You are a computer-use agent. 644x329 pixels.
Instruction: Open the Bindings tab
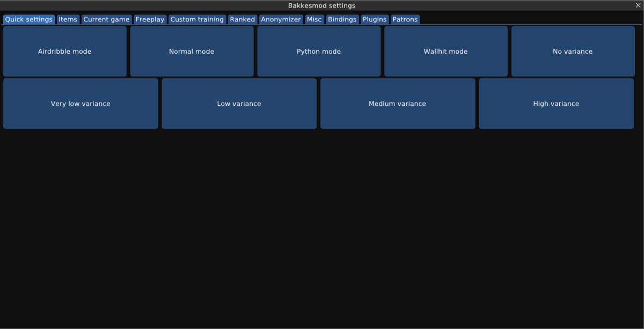342,19
